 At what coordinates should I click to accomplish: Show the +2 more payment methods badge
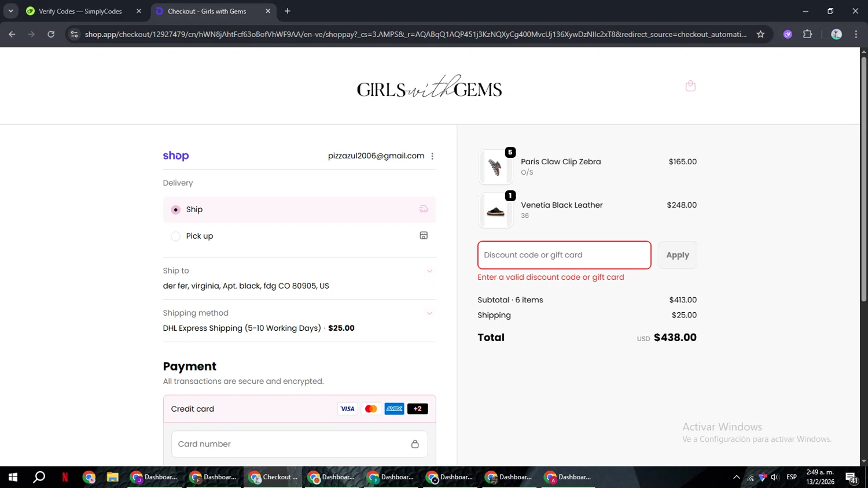click(417, 409)
